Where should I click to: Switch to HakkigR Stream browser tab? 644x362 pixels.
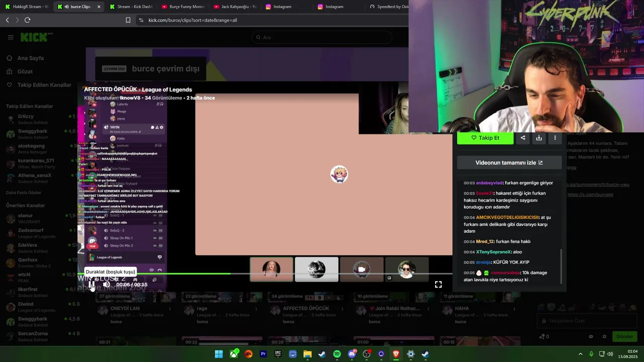26,7
